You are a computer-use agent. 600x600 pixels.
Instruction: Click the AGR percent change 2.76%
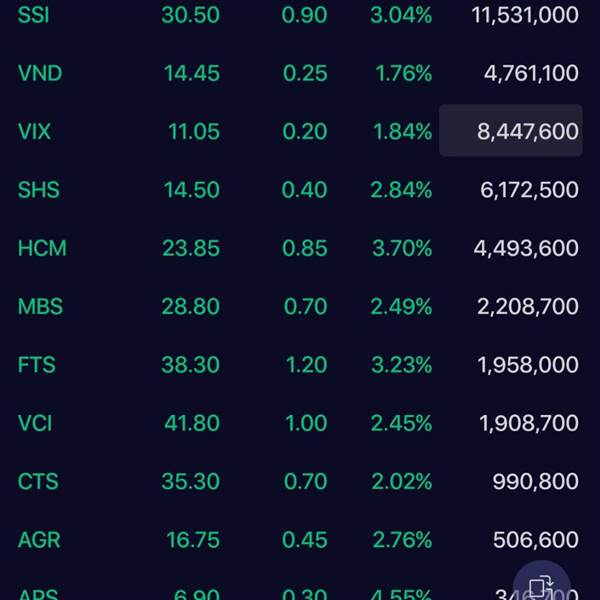(401, 540)
